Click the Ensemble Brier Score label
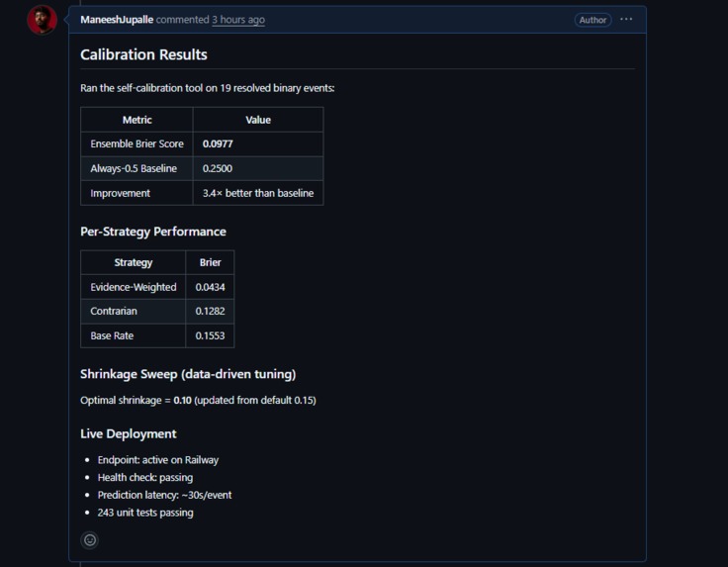 click(136, 143)
